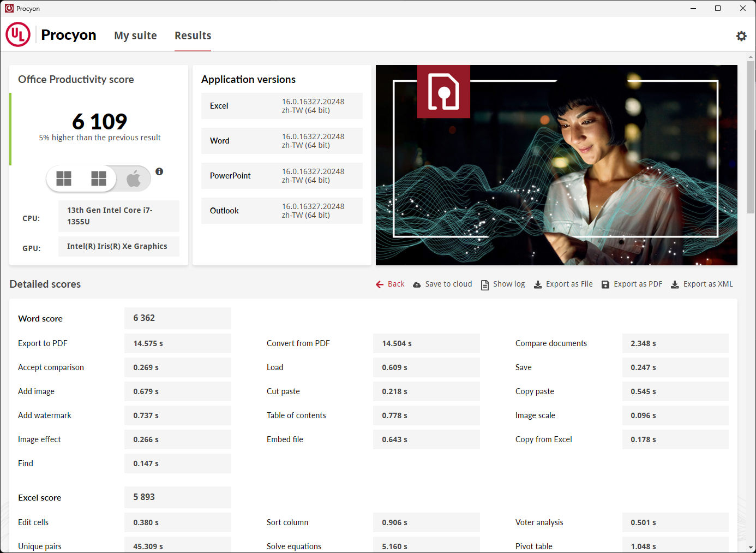The height and width of the screenshot is (553, 756).
Task: Select the first Windows platform icon
Action: [x=64, y=179]
